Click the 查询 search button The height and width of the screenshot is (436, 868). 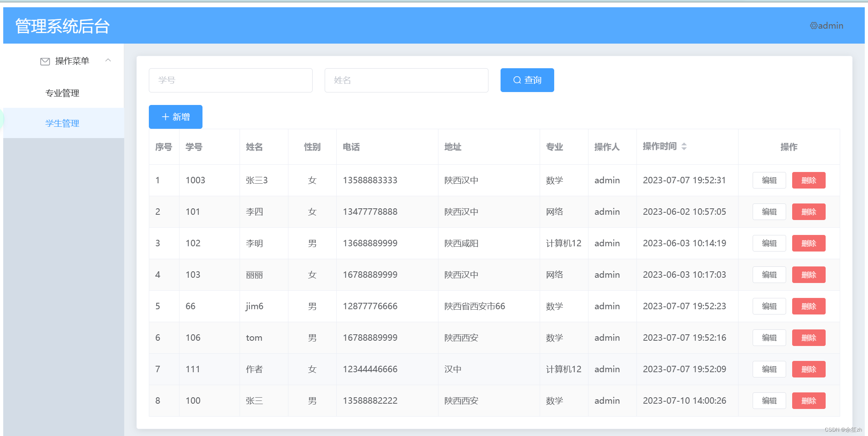527,80
